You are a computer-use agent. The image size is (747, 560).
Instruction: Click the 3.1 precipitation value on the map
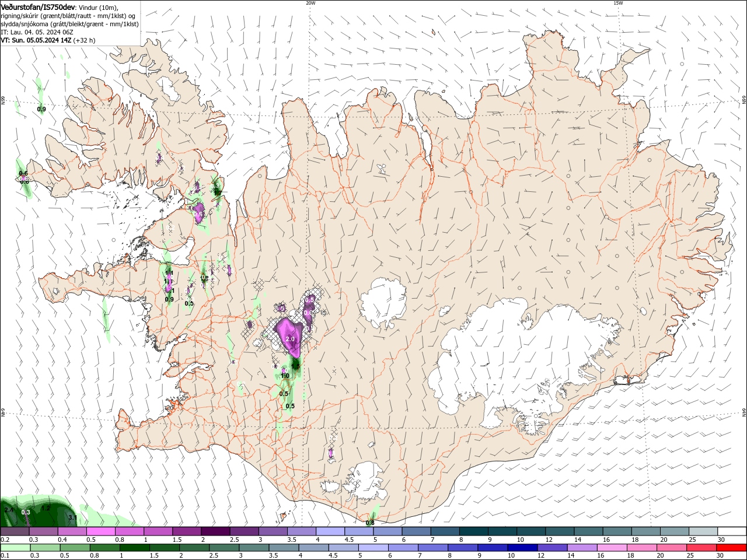point(73,517)
